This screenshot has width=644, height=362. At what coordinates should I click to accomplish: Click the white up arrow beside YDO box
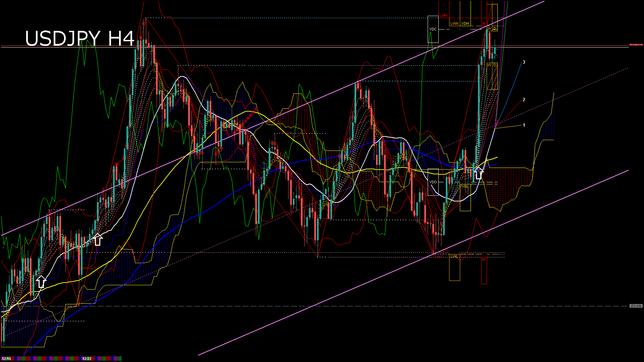479,174
